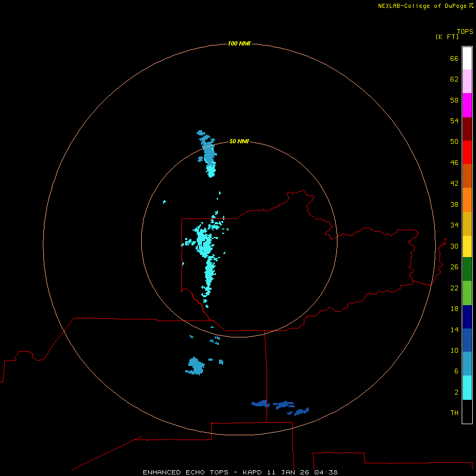Image resolution: width=476 pixels, height=476 pixels.
Task: Click the TOPS legend title
Action: pyautogui.click(x=465, y=31)
